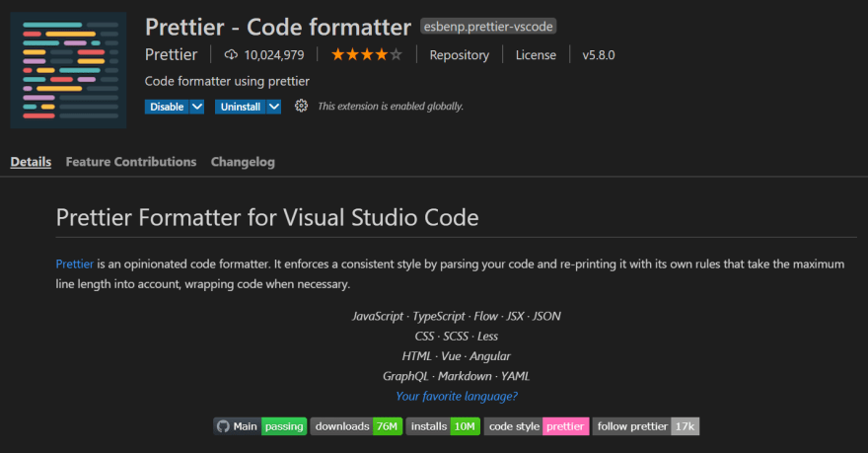
Task: Open the extension settings gear icon
Action: (301, 106)
